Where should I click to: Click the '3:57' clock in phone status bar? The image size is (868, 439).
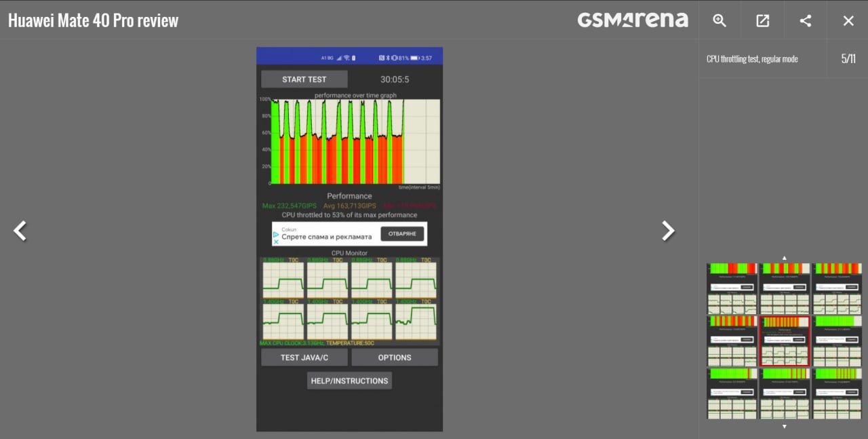(427, 58)
